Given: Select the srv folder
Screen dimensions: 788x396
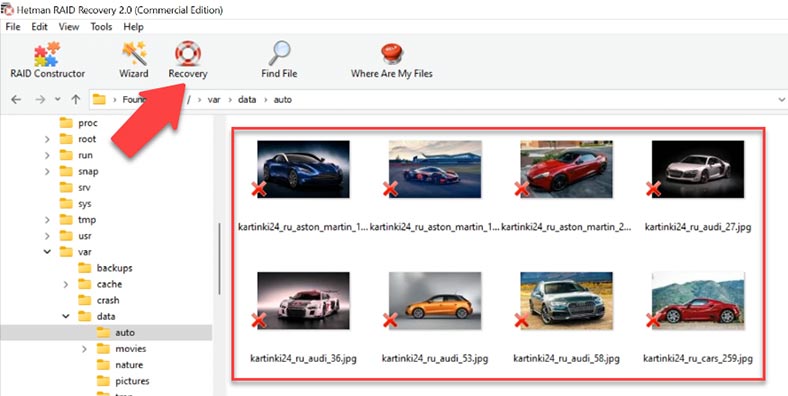Looking at the screenshot, I should coord(75,187).
